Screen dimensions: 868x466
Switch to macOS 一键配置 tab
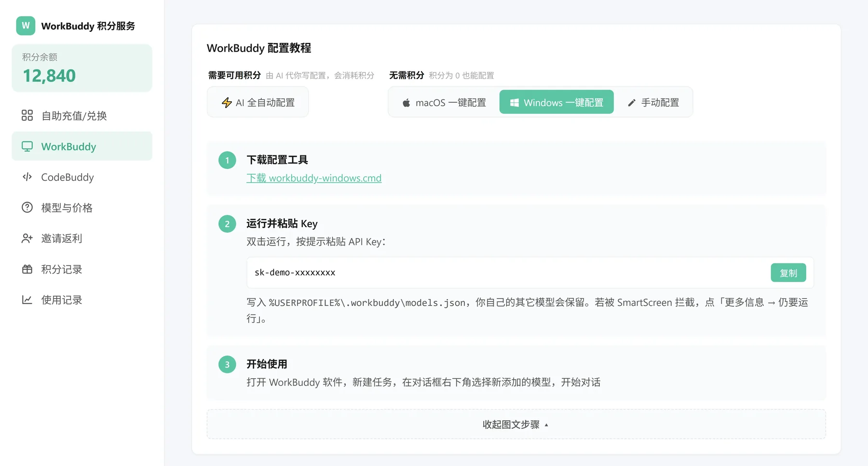click(x=444, y=102)
